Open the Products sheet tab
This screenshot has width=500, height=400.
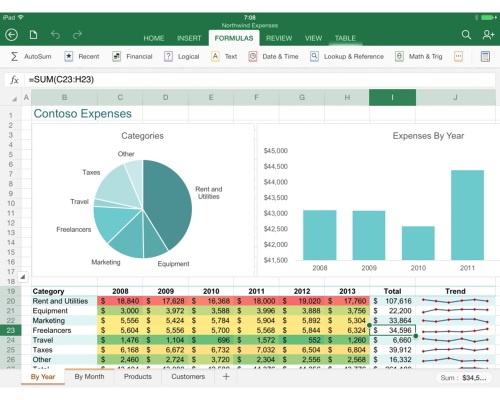point(138,377)
